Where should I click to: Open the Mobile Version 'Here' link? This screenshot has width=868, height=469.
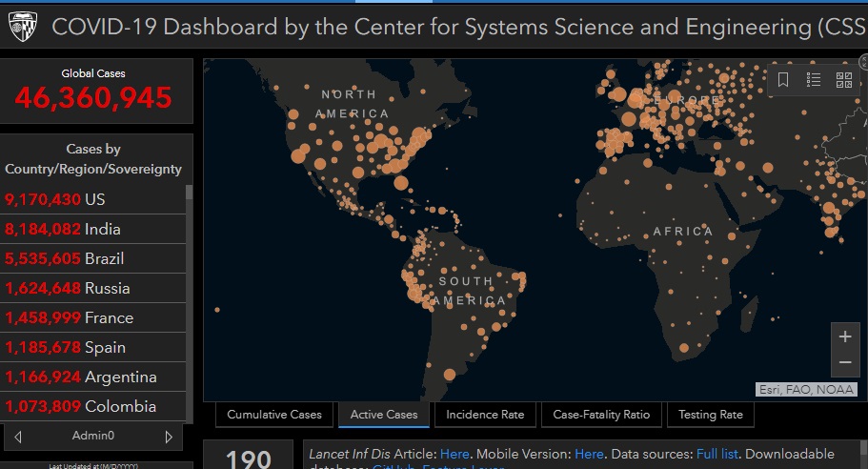589,455
